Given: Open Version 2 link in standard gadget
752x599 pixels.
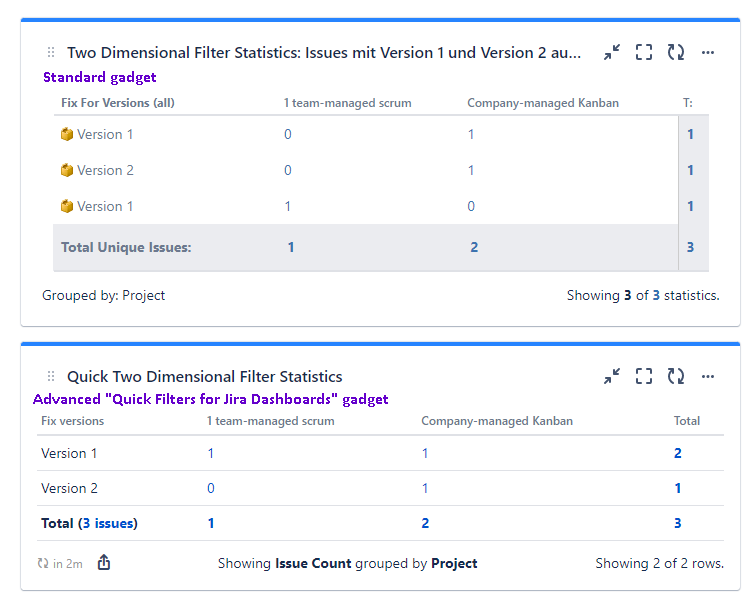Looking at the screenshot, I should [105, 170].
